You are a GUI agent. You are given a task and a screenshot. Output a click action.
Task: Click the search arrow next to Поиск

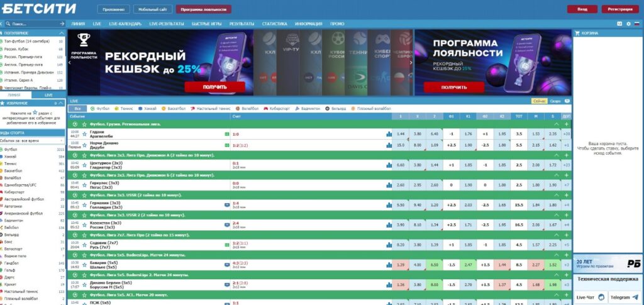[62, 24]
